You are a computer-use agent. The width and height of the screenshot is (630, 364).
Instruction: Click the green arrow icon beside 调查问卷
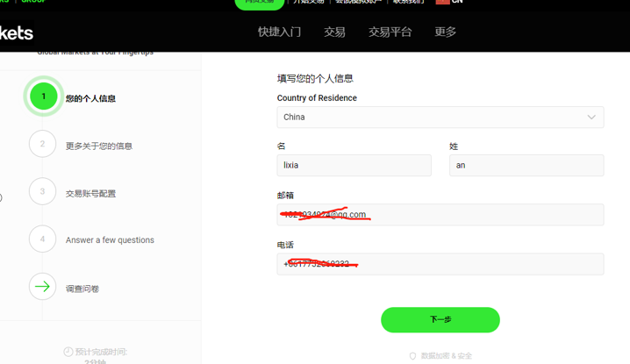tap(42, 287)
